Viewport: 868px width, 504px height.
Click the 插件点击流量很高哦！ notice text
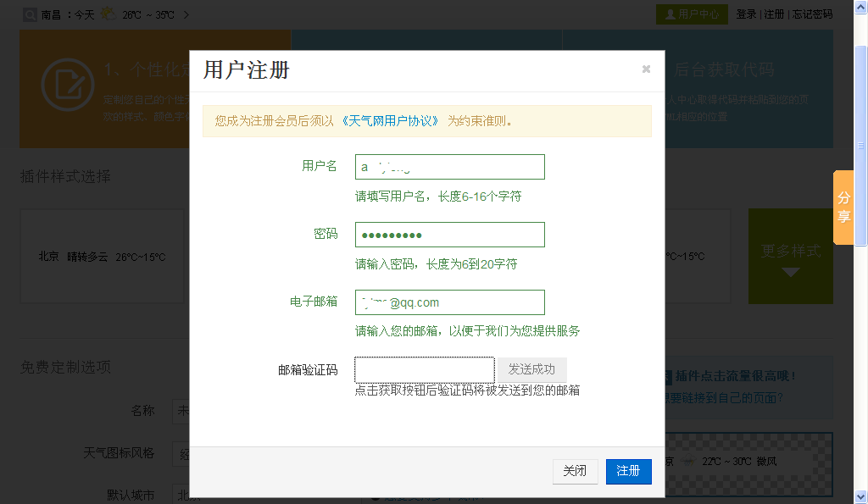(735, 376)
